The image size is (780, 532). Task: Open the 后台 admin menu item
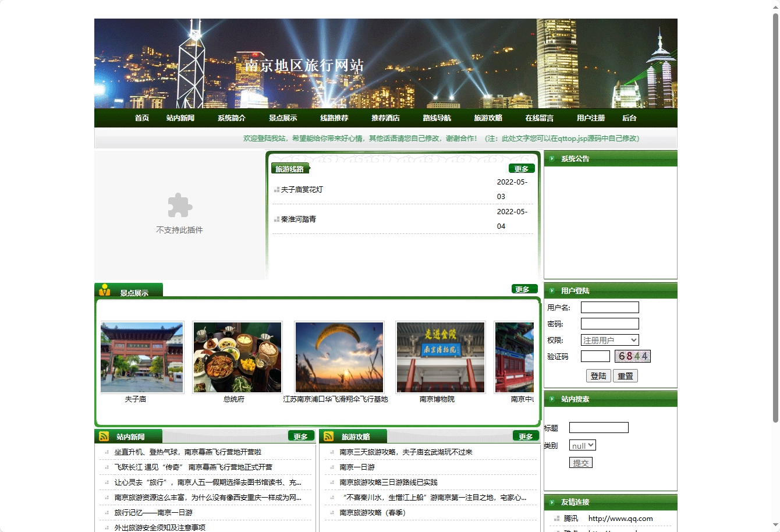click(x=630, y=118)
